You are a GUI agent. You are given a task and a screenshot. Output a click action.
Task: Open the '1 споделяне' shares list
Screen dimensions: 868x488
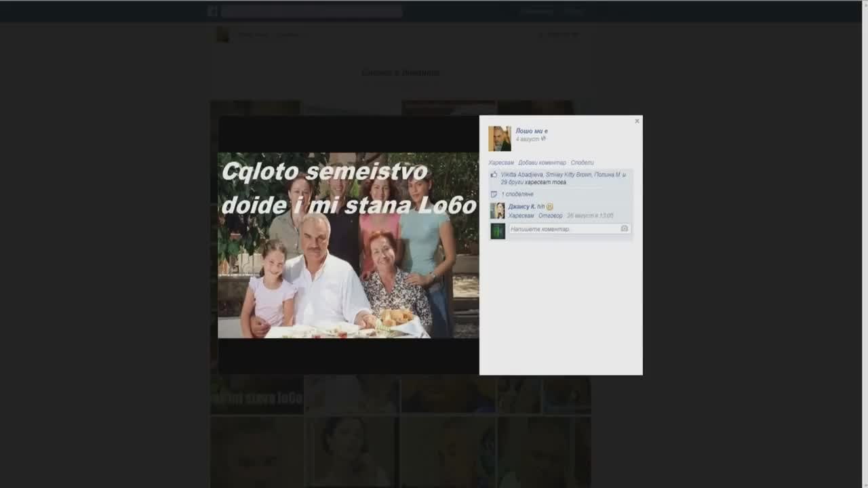click(517, 195)
